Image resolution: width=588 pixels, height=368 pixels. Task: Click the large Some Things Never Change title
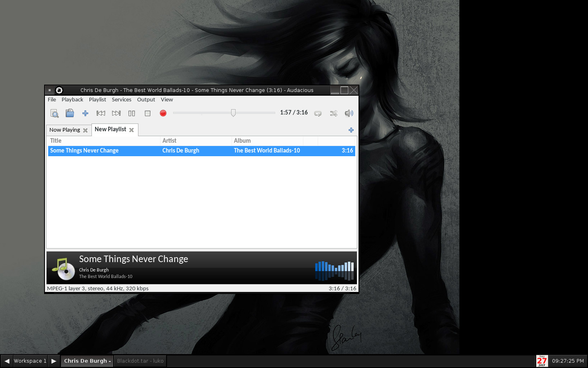[x=134, y=259]
